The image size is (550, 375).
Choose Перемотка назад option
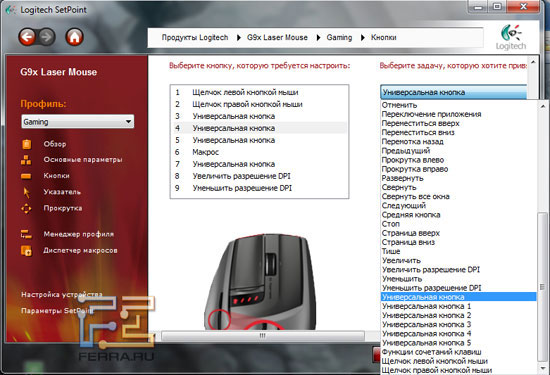459,141
